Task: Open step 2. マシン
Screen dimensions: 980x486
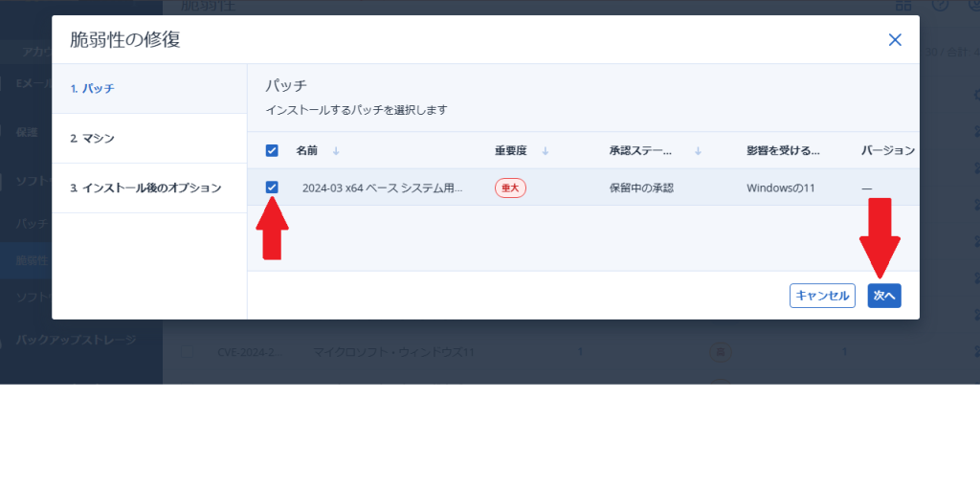Action: [149, 139]
